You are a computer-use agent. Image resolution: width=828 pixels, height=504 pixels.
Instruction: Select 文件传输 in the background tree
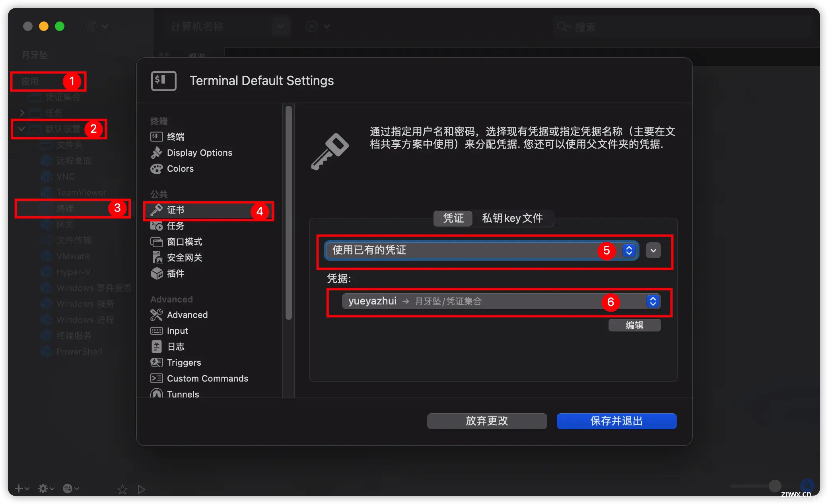tap(66, 240)
